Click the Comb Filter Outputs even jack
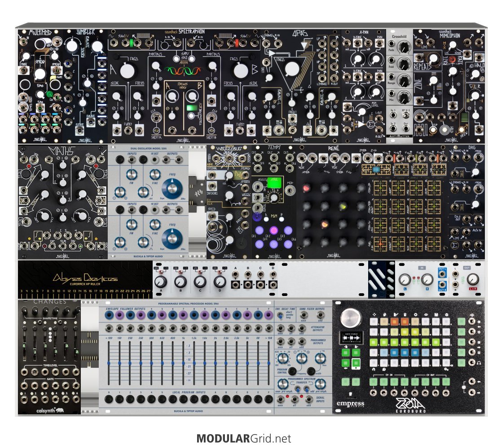This screenshot has height=448, width=488. click(x=303, y=315)
